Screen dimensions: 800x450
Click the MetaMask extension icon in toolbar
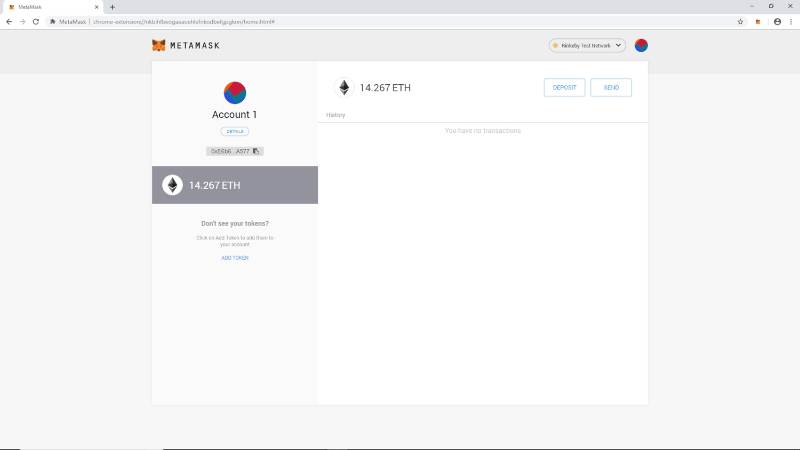(x=758, y=22)
